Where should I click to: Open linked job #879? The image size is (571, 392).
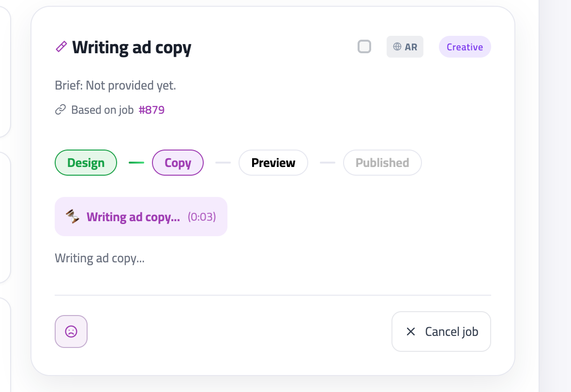[x=152, y=109]
